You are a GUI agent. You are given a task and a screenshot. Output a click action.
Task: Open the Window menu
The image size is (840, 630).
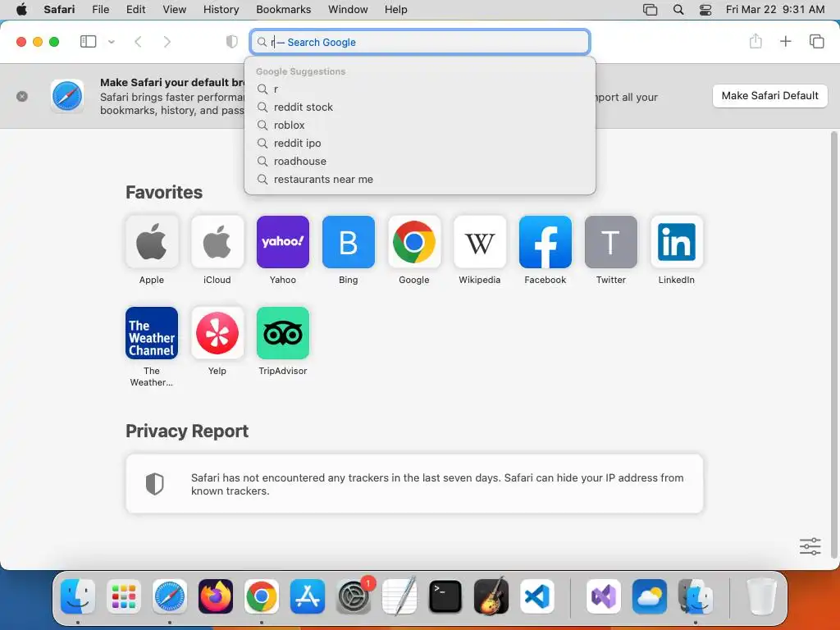pyautogui.click(x=348, y=9)
